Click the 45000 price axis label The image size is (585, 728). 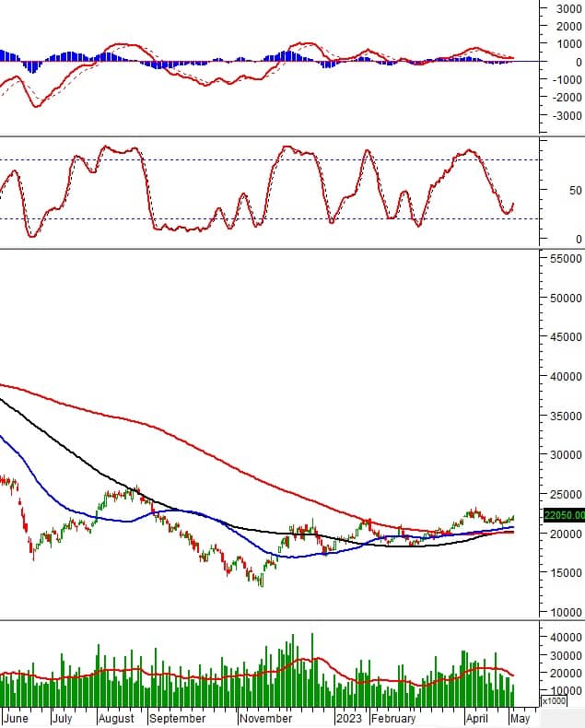coord(566,337)
